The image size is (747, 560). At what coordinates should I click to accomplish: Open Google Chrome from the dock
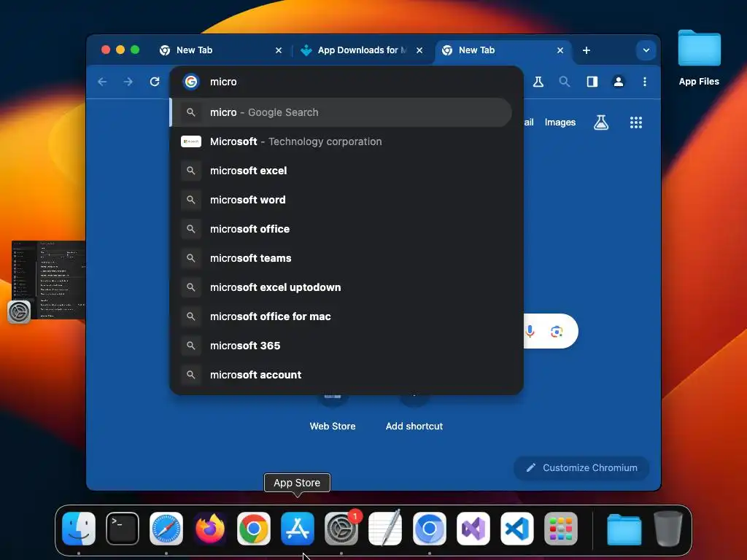point(254,529)
